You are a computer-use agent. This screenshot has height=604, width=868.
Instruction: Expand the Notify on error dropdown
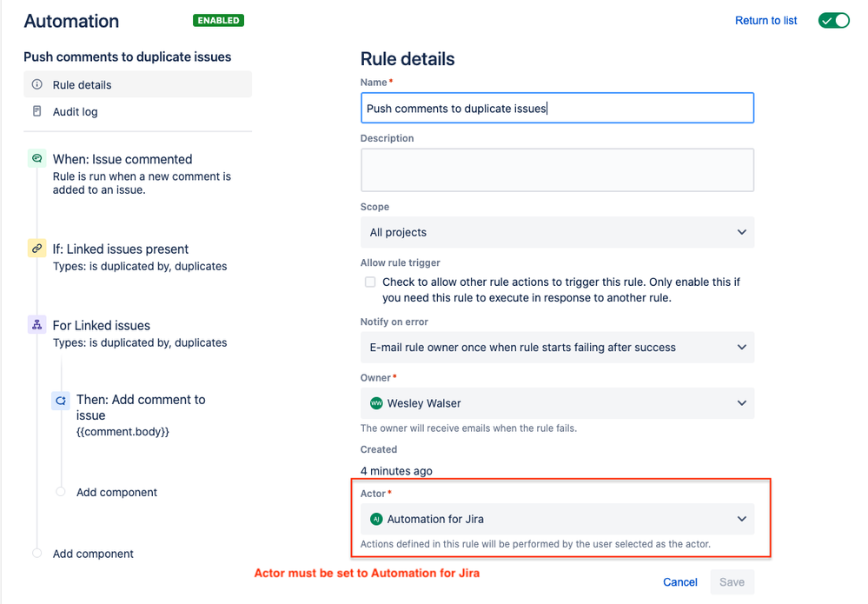click(x=557, y=348)
